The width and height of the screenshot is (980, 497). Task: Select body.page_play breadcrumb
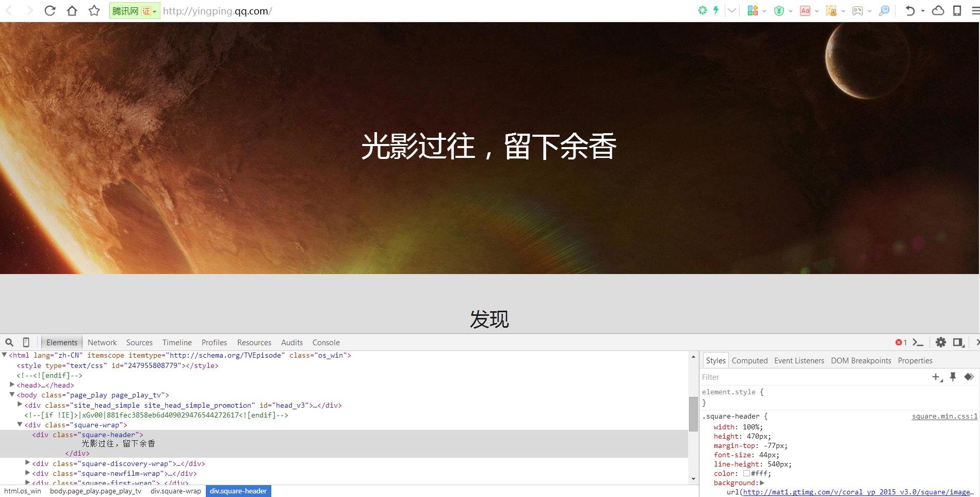click(95, 491)
